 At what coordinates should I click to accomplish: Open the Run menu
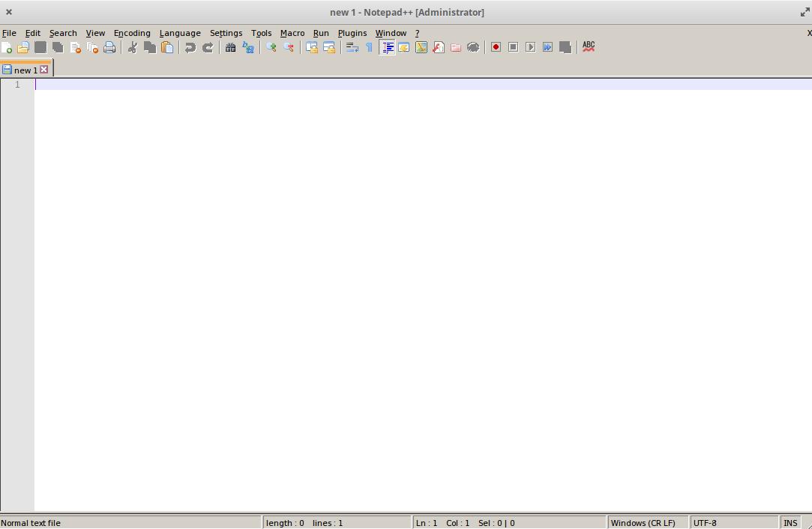(x=321, y=33)
